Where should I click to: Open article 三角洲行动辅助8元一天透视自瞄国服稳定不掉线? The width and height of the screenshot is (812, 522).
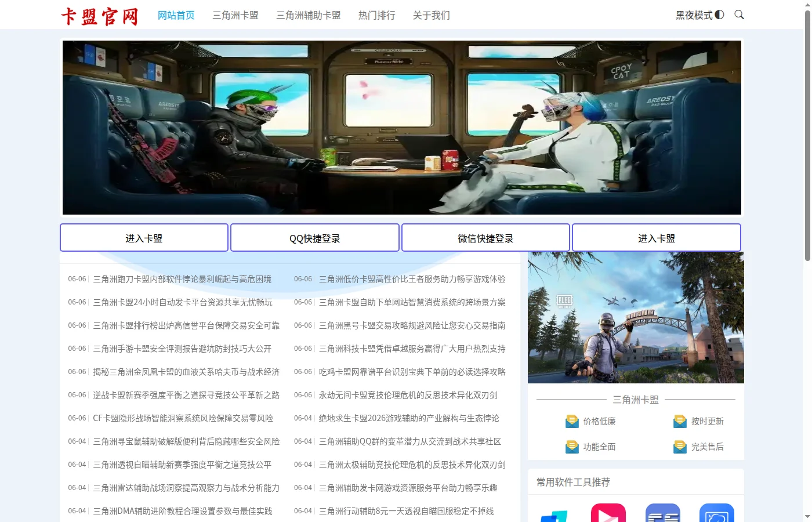pos(407,511)
